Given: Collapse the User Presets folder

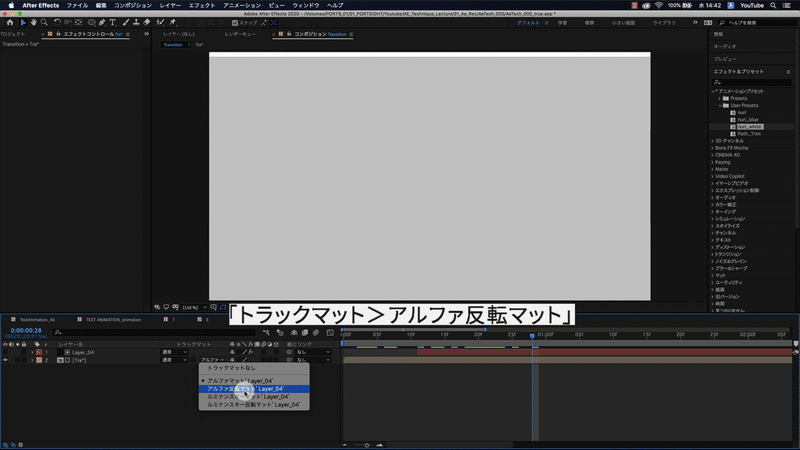Looking at the screenshot, I should click(x=720, y=106).
